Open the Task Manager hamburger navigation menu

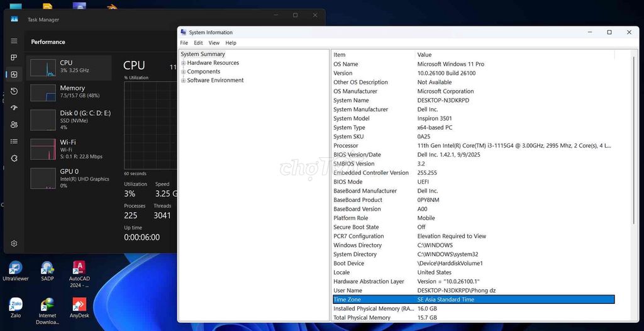[x=14, y=41]
